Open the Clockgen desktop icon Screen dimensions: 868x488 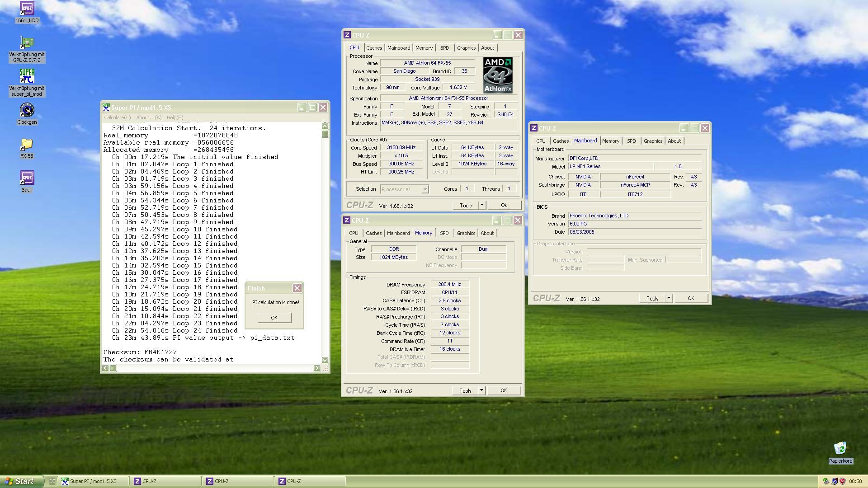tap(27, 110)
